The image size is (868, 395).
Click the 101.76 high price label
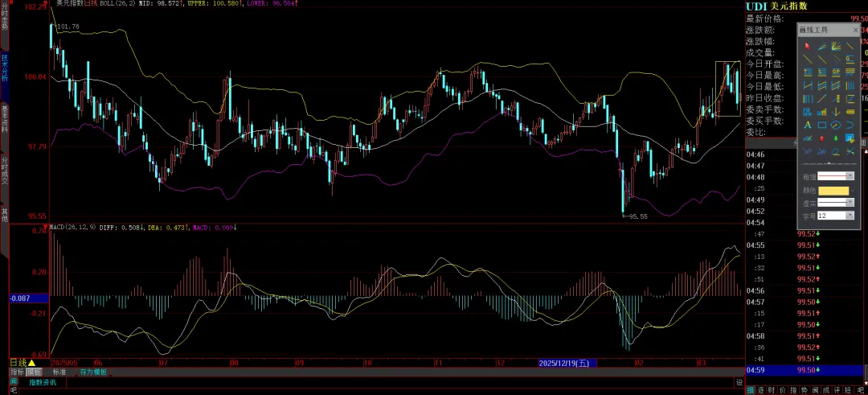(68, 27)
